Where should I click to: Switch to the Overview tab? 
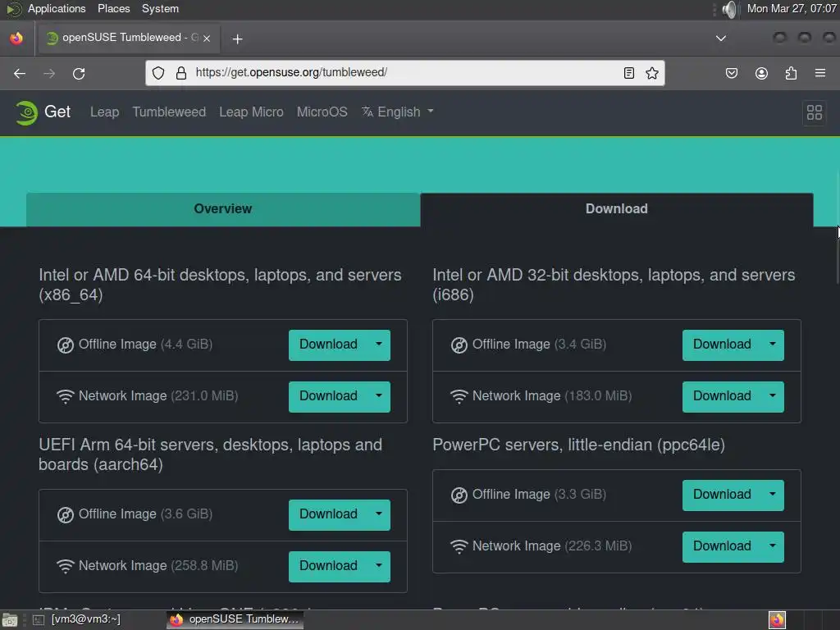click(223, 209)
